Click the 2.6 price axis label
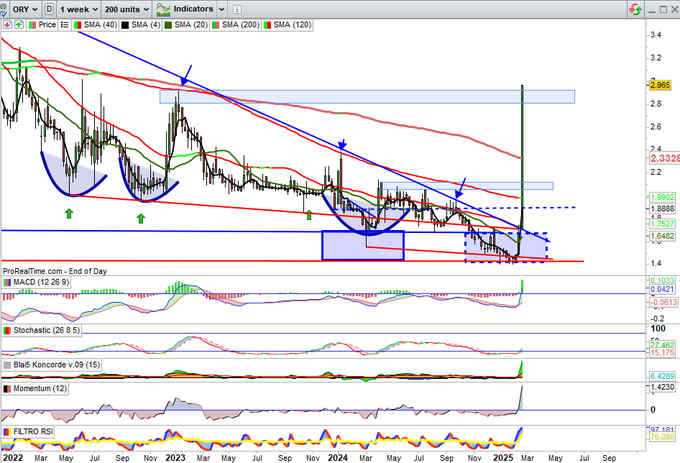The width and height of the screenshot is (680, 463). click(x=656, y=127)
